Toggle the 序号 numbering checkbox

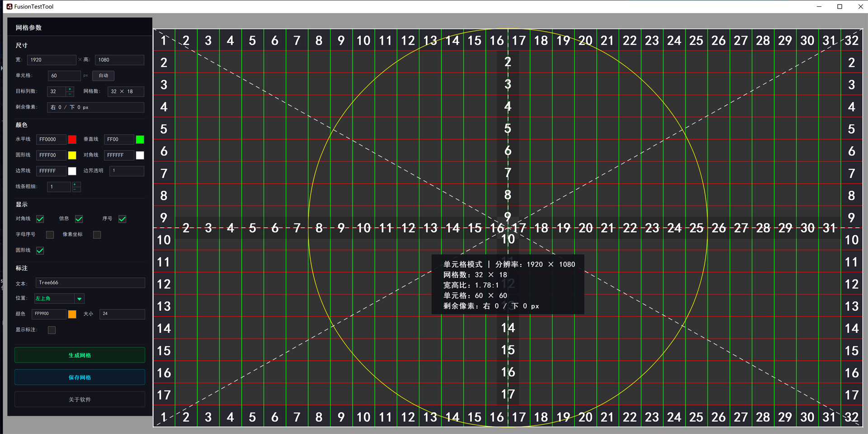pyautogui.click(x=123, y=219)
